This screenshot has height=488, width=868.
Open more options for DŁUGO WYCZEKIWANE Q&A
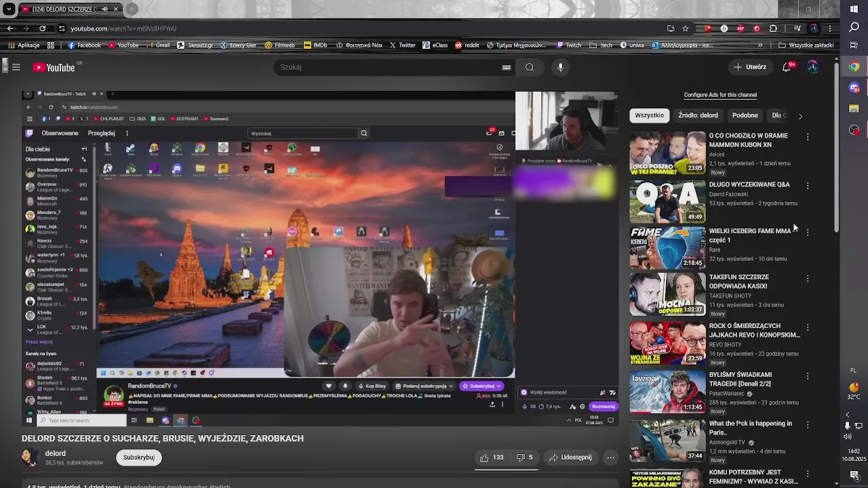click(808, 186)
